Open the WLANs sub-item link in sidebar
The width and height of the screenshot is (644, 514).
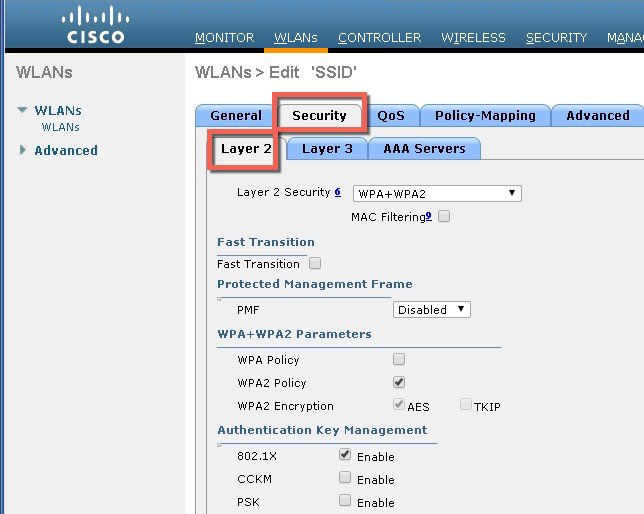(x=60, y=128)
